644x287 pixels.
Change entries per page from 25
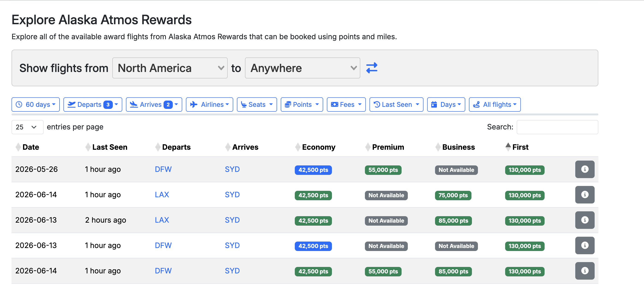(x=27, y=127)
